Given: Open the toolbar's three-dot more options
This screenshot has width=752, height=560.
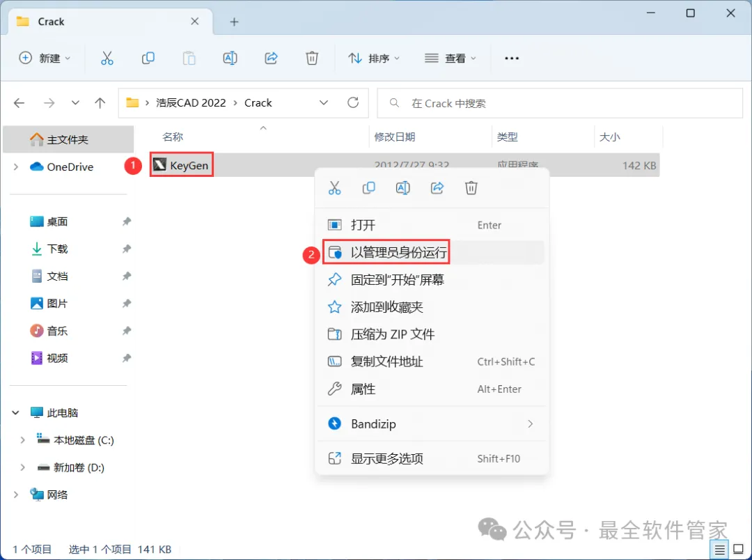Looking at the screenshot, I should 512,58.
